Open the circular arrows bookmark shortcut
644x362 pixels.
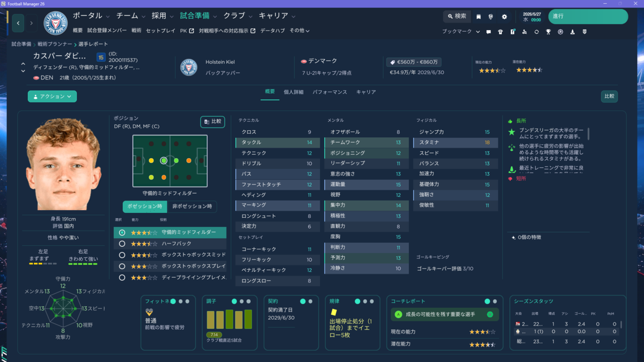536,32
